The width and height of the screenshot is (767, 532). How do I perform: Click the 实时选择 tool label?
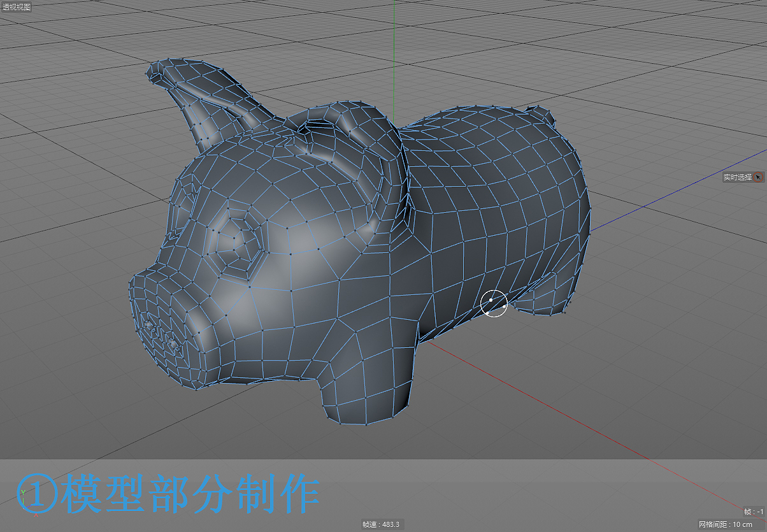tap(738, 177)
